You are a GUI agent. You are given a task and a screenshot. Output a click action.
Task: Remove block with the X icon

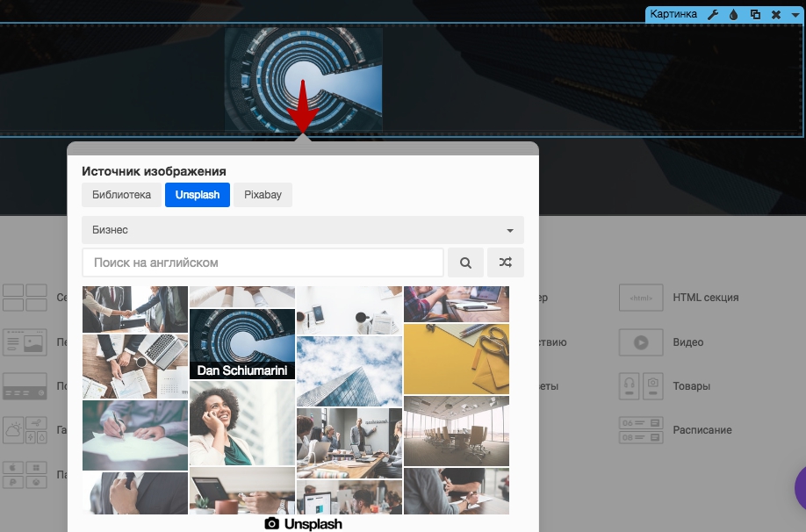776,14
